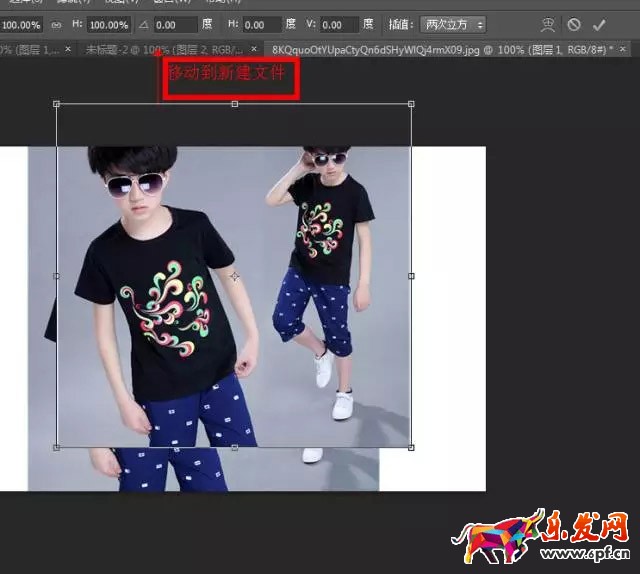The width and height of the screenshot is (640, 574).
Task: Click the top-right transform handle
Action: (x=411, y=104)
